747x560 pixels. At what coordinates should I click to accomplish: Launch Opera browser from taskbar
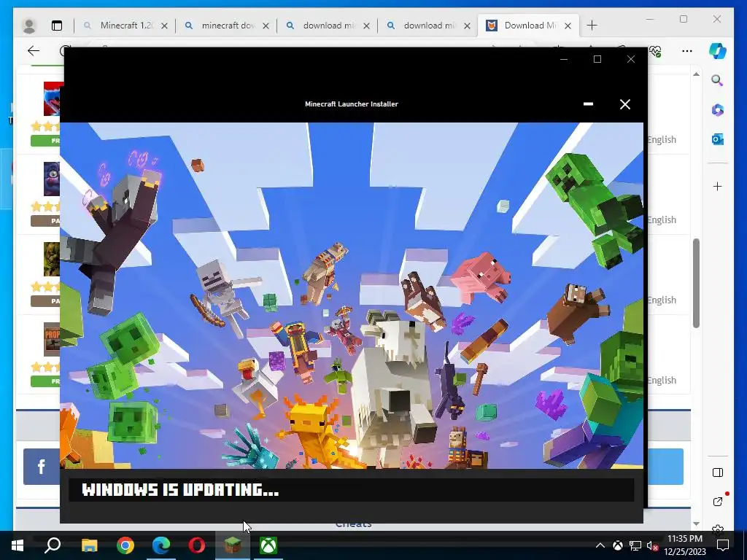click(197, 545)
